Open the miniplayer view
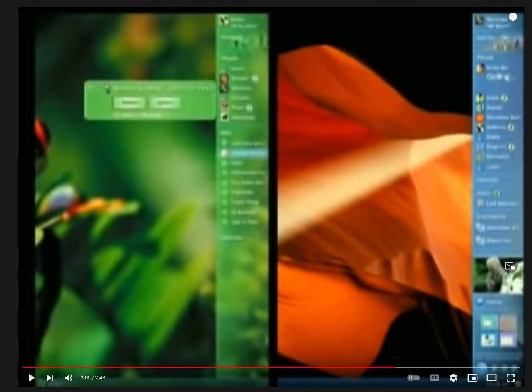Screen dimensions: 532x392 473,378
